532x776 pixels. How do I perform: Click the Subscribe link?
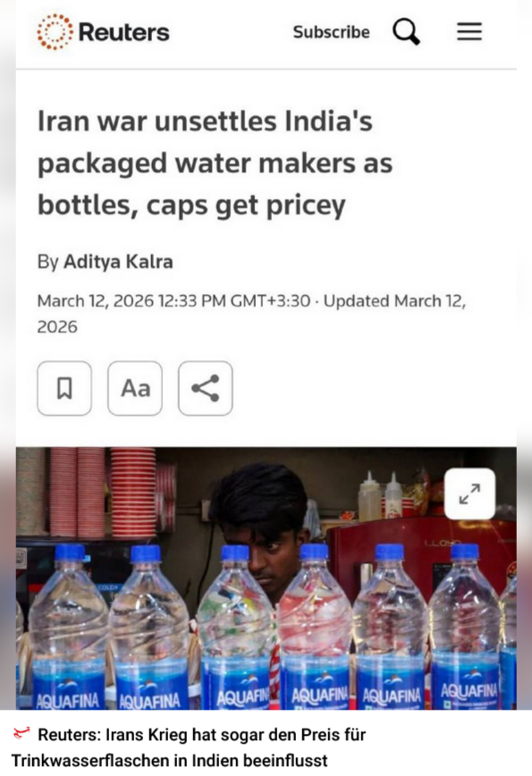coord(331,32)
